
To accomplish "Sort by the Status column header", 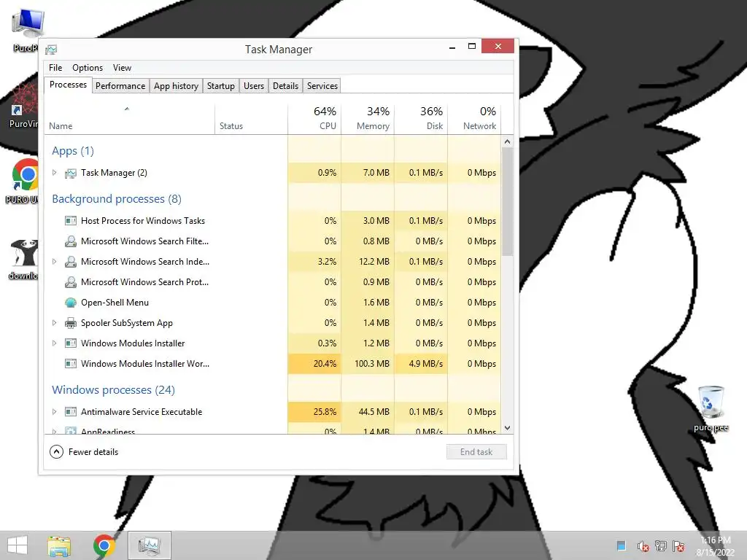I will tap(251, 119).
